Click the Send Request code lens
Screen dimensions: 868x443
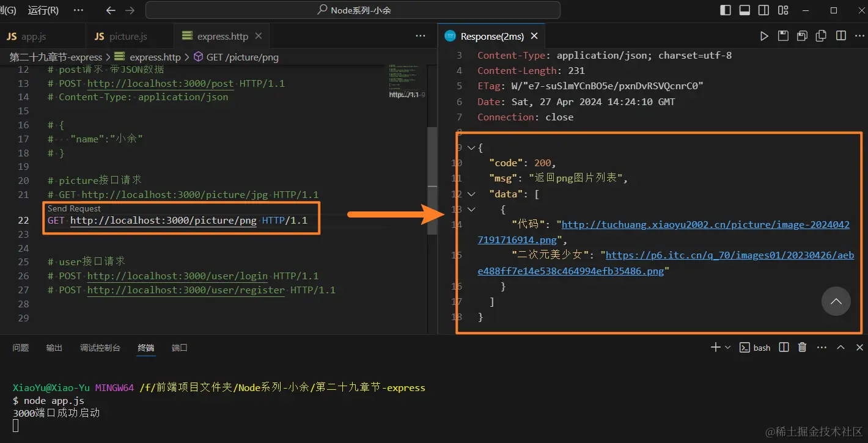[x=74, y=208]
